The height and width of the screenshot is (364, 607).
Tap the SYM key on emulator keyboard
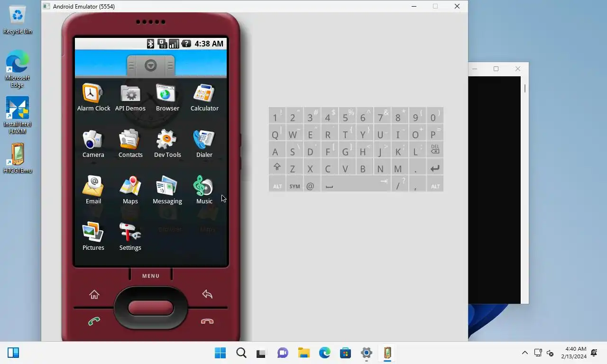[x=294, y=185]
